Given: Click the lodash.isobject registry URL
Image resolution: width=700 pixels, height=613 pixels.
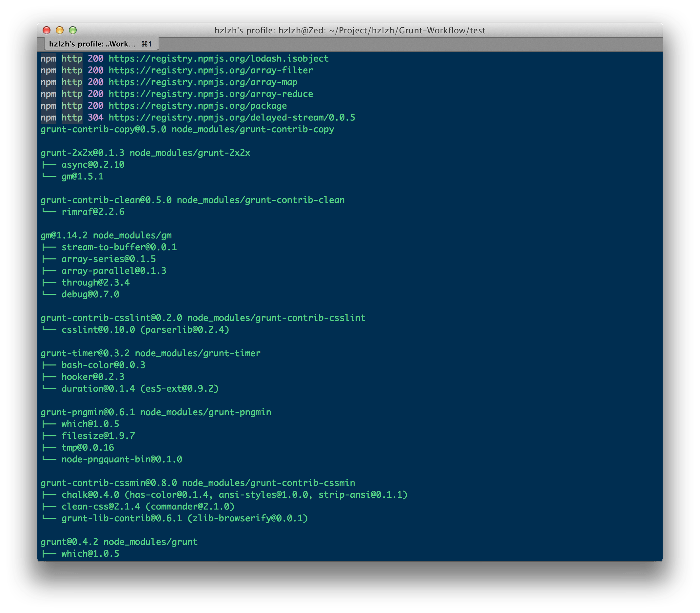Looking at the screenshot, I should [219, 59].
